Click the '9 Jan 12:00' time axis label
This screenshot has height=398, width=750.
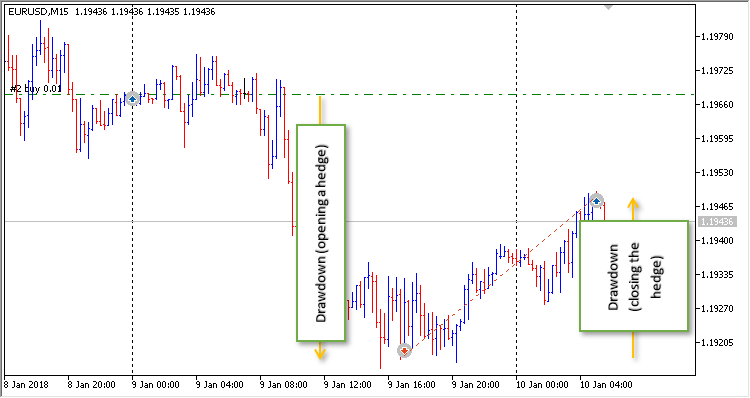click(x=348, y=385)
